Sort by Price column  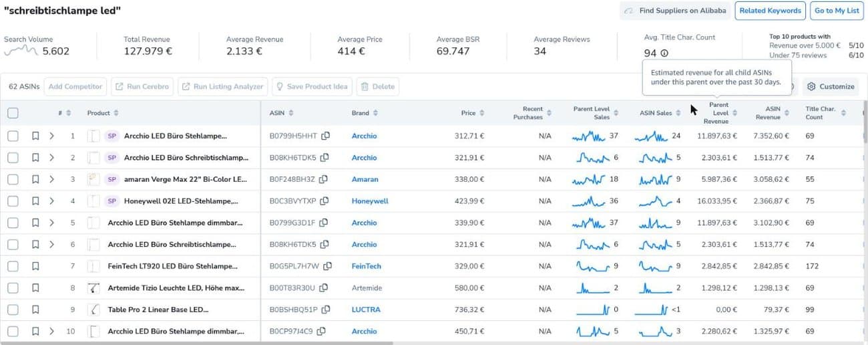tap(482, 113)
